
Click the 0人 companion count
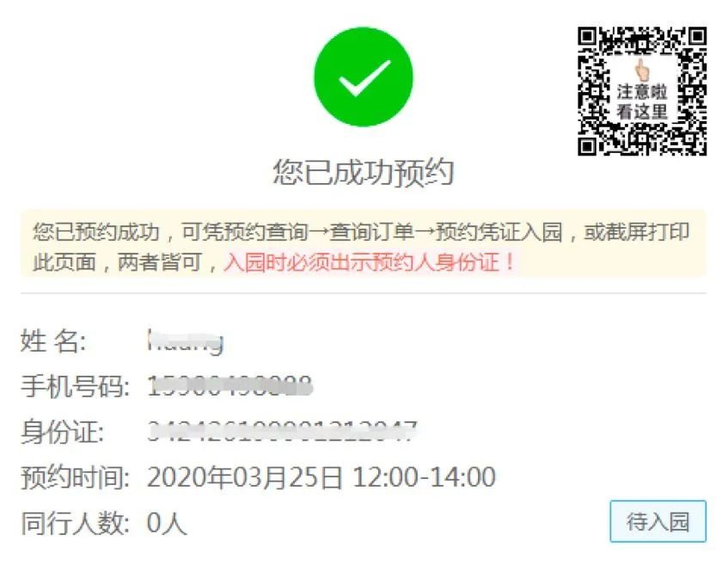167,523
